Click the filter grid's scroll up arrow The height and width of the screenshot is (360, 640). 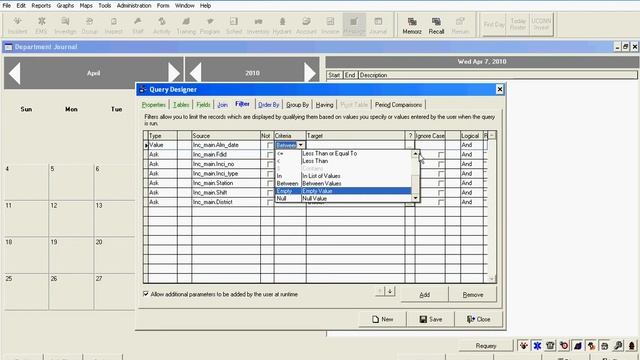click(492, 135)
